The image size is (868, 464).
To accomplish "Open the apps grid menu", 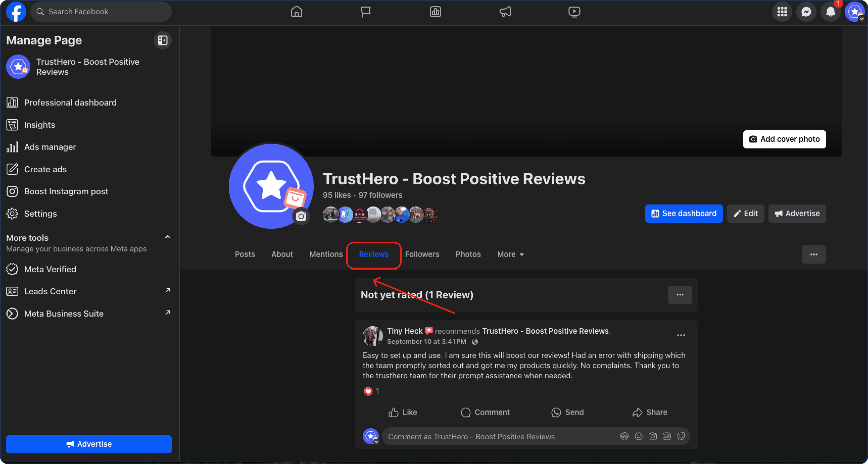I will [x=782, y=12].
